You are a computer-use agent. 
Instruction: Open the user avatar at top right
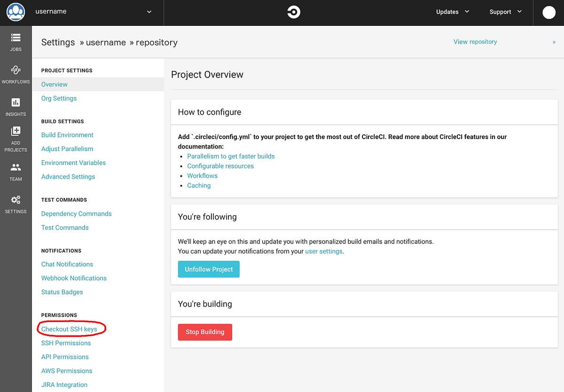548,12
